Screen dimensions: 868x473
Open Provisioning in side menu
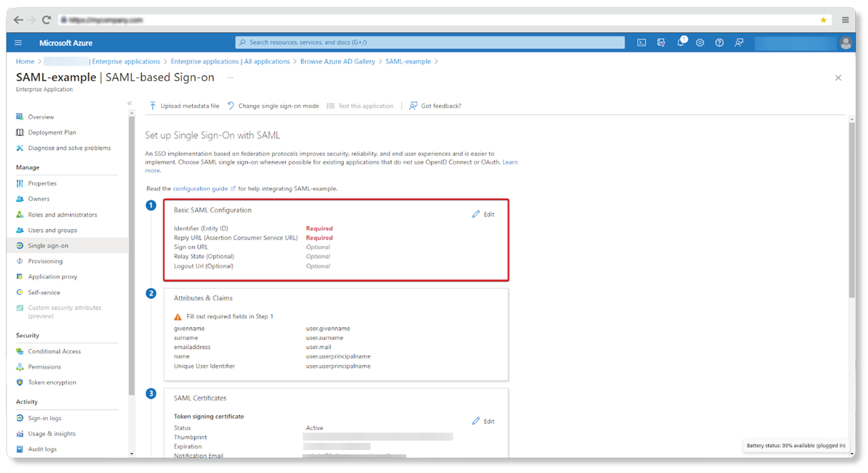[x=45, y=261]
